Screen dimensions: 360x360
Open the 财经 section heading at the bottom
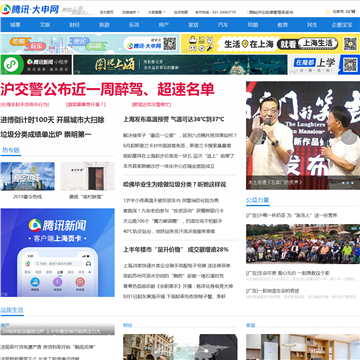coord(128,325)
